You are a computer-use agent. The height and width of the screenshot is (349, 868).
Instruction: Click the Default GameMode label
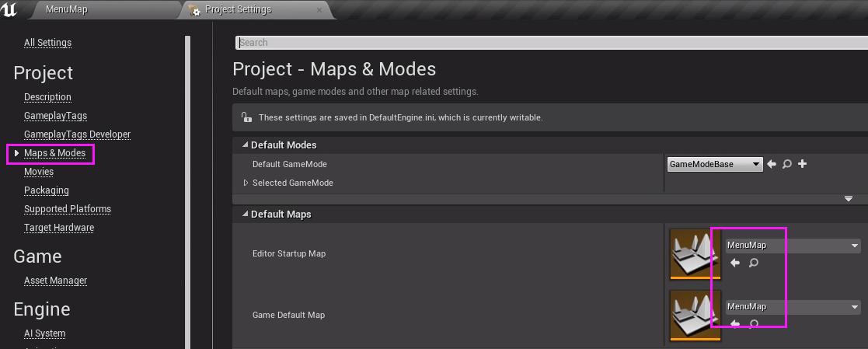tap(290, 164)
